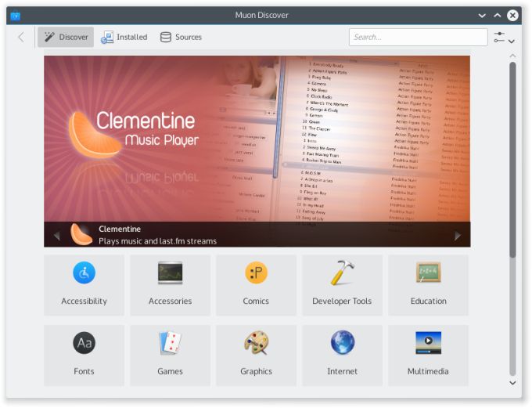The height and width of the screenshot is (408, 532).
Task: Click the Multimedia label
Action: [428, 371]
